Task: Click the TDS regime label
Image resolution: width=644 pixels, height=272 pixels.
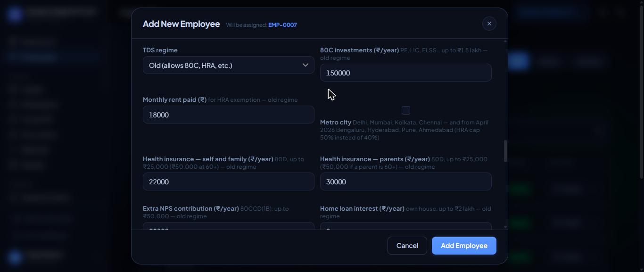Action: click(x=160, y=50)
